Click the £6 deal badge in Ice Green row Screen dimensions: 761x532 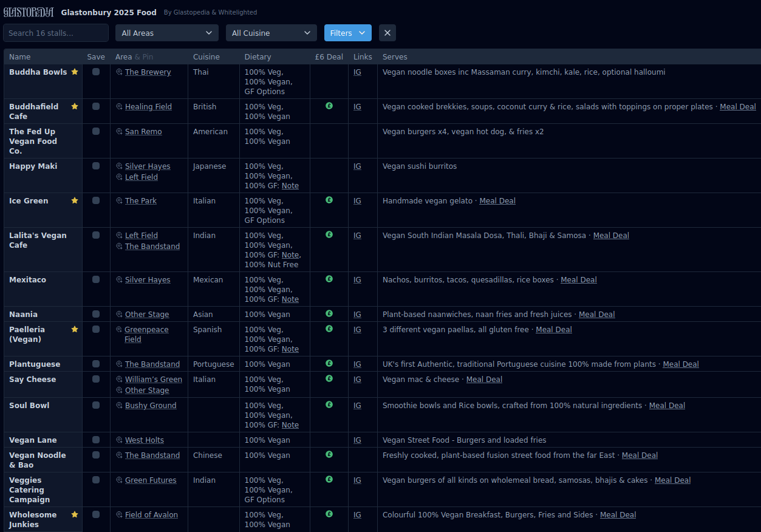pos(329,200)
